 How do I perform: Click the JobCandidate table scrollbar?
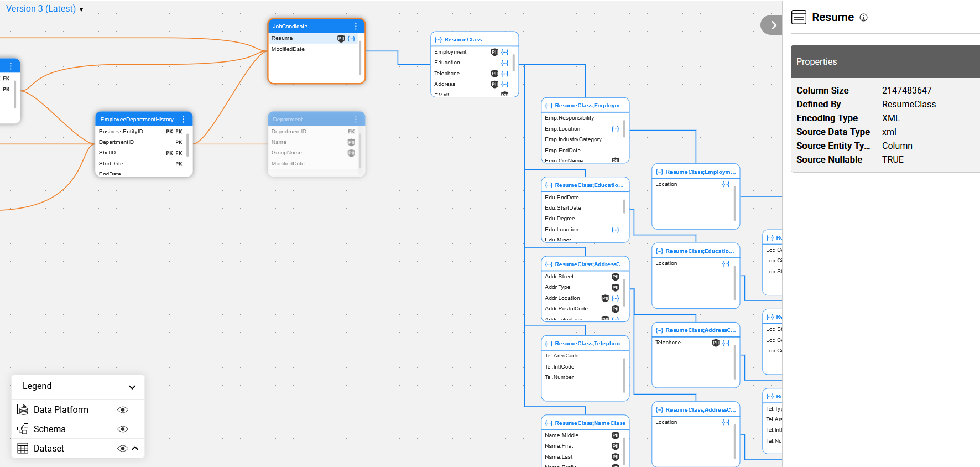point(360,58)
